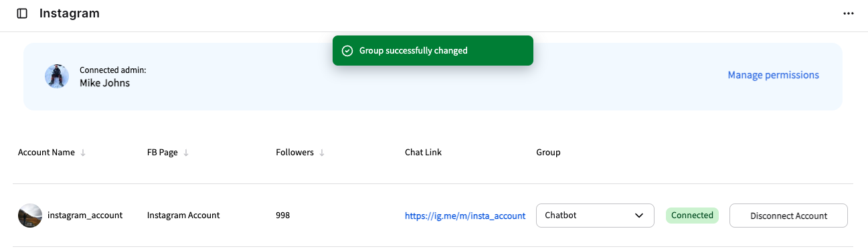The height and width of the screenshot is (249, 868).
Task: Sort by FB Page arrow
Action: (x=186, y=153)
